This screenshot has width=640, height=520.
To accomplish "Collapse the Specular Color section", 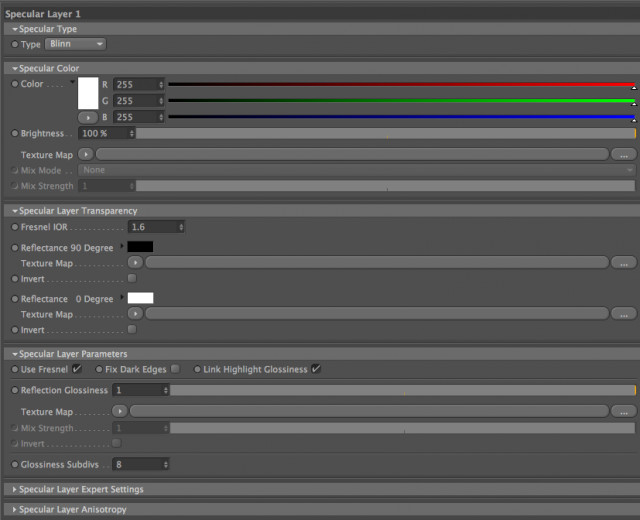I will click(15, 69).
